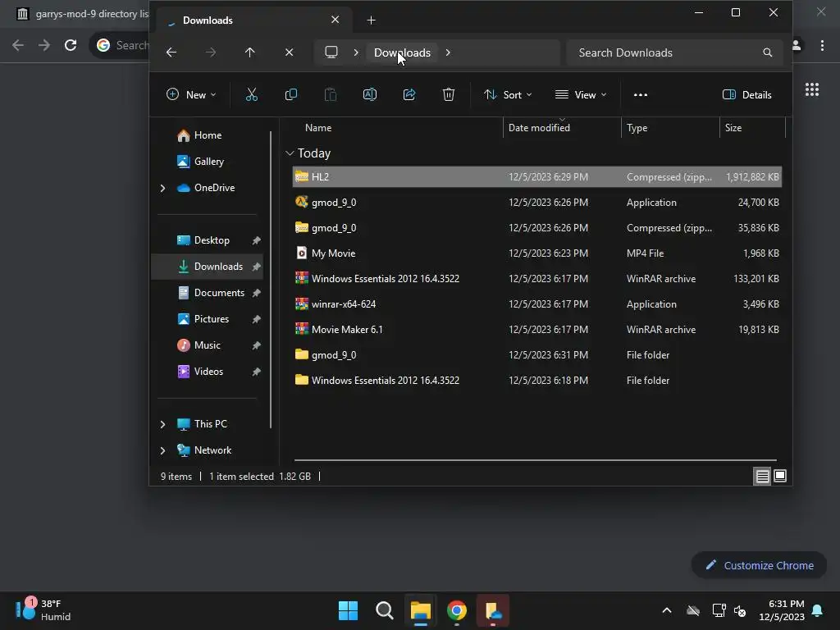The height and width of the screenshot is (630, 840).
Task: Click chevron after Downloads in address bar
Action: click(448, 52)
